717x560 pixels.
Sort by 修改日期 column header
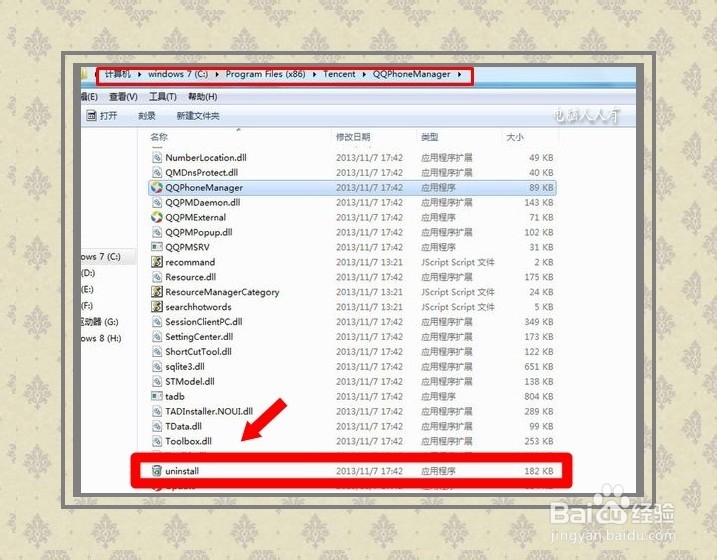pyautogui.click(x=353, y=137)
